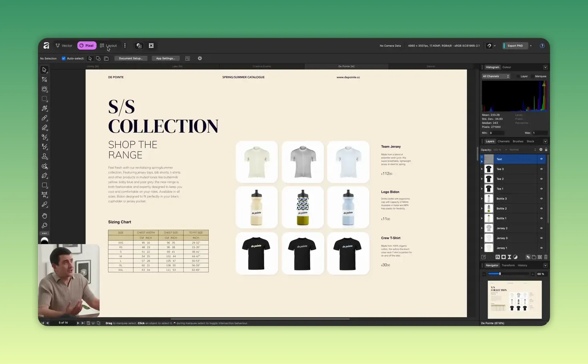Click the App Settings button
The image size is (588, 364).
click(166, 58)
